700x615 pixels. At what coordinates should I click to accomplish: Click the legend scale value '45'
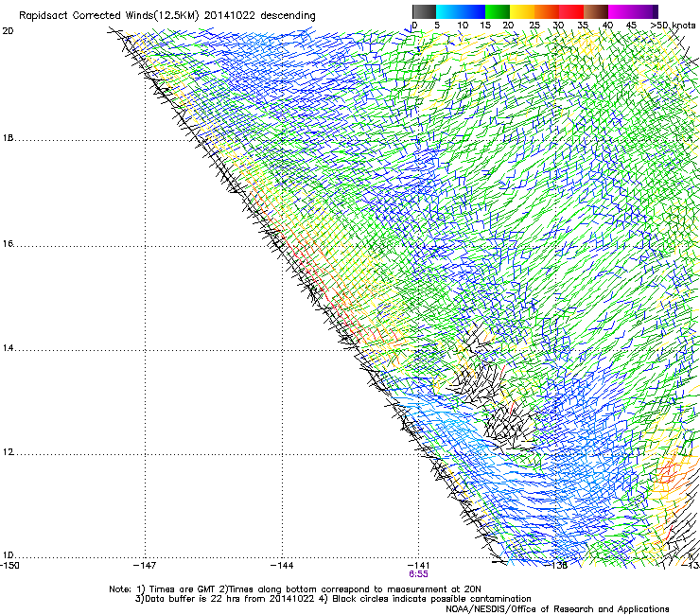631,26
